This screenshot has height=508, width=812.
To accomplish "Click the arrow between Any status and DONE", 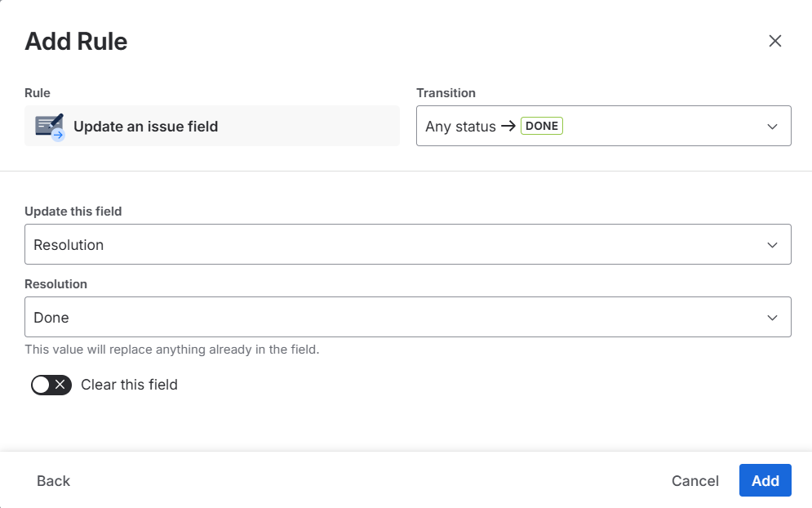I will (x=508, y=127).
